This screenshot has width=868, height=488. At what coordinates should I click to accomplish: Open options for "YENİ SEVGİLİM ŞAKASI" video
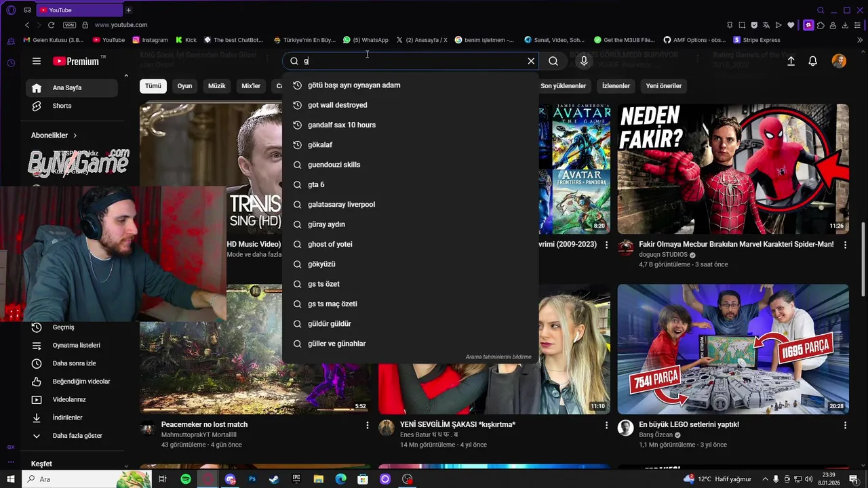pyautogui.click(x=606, y=425)
